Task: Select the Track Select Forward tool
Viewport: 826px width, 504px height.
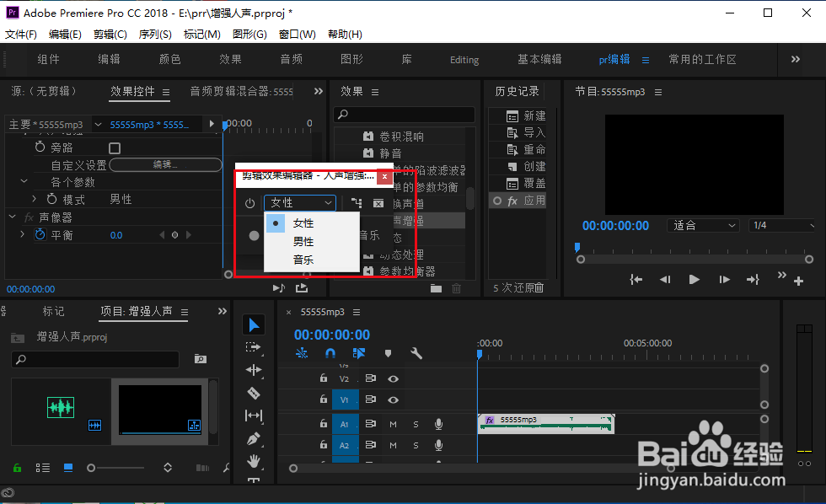Action: 254,347
